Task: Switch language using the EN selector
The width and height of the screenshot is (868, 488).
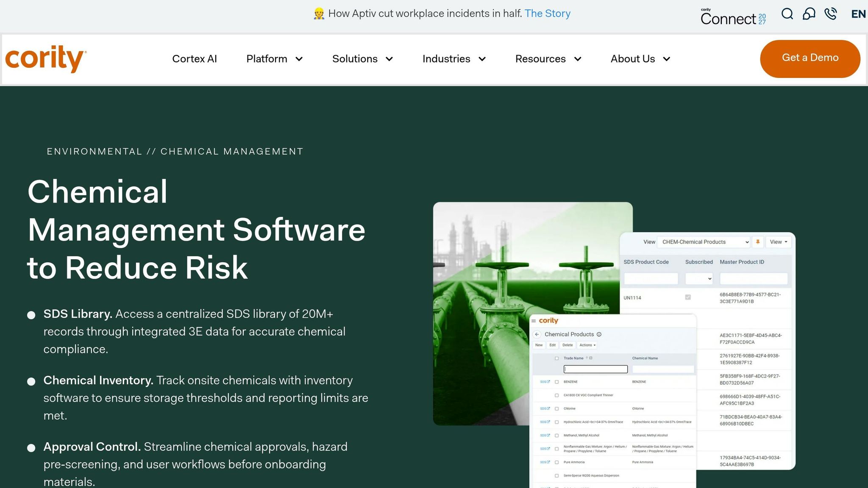Action: click(x=858, y=14)
